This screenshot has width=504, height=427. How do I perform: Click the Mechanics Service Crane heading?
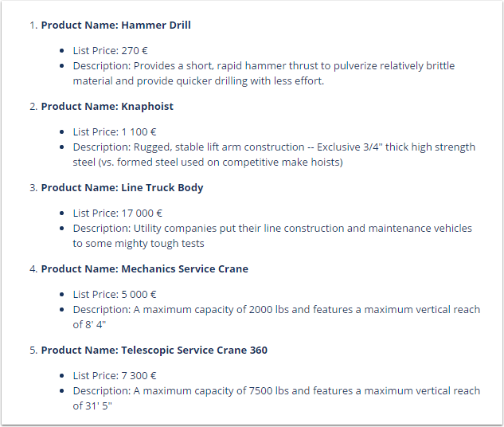145,268
